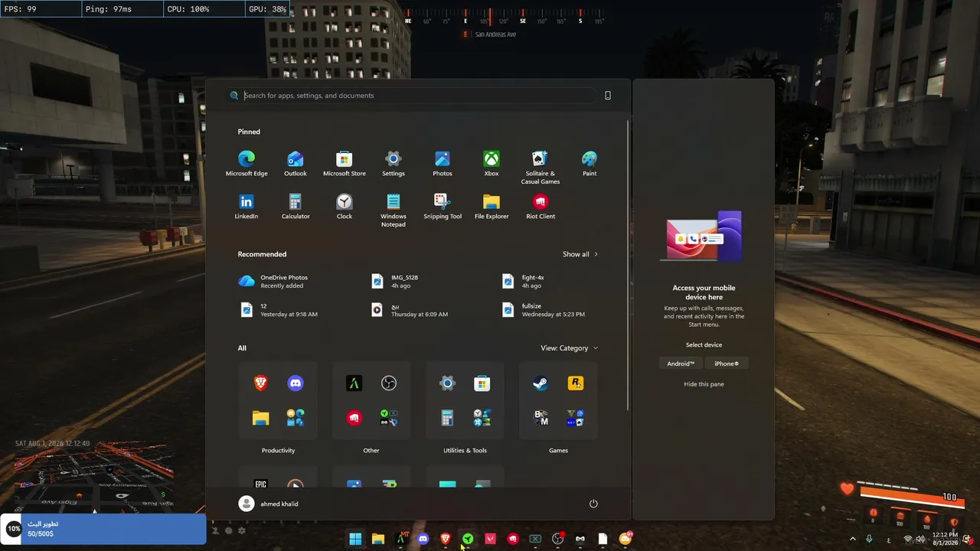
Task: Launch Rockstar Games Launcher in Games category
Action: click(576, 383)
